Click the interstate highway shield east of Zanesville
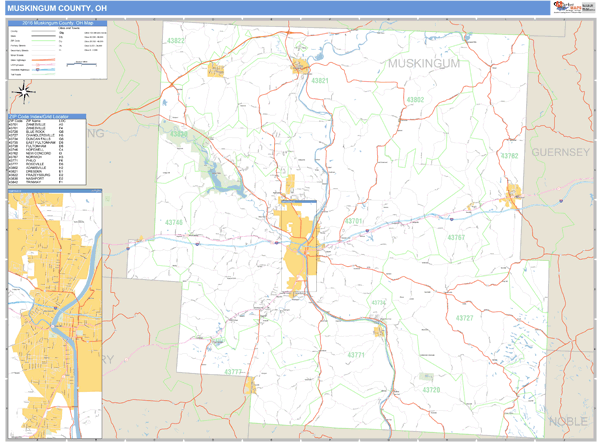Image resolution: width=600 pixels, height=442 pixels. (367, 231)
